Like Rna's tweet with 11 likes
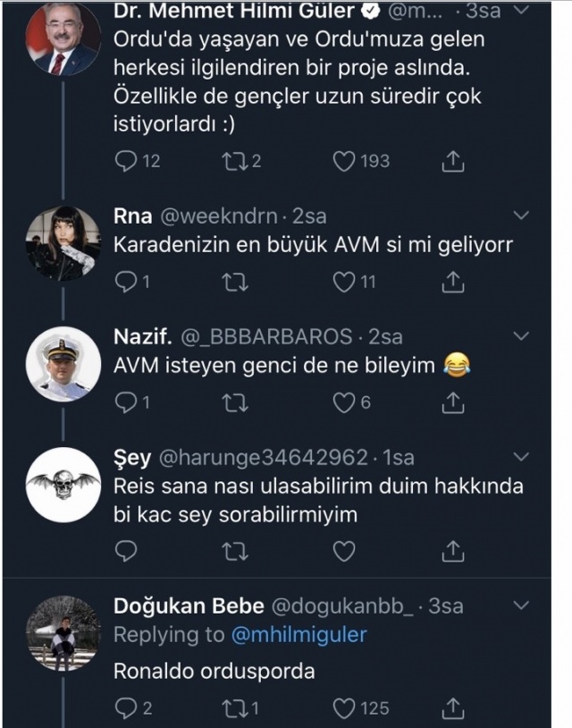The width and height of the screenshot is (572, 728). click(344, 283)
